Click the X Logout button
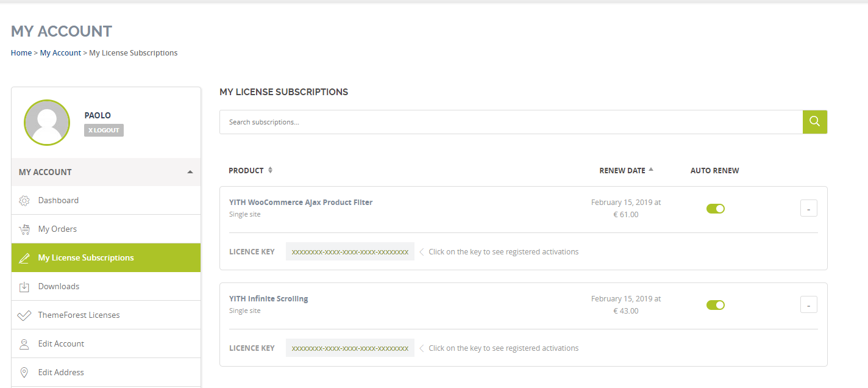This screenshot has height=388, width=868. click(x=104, y=130)
